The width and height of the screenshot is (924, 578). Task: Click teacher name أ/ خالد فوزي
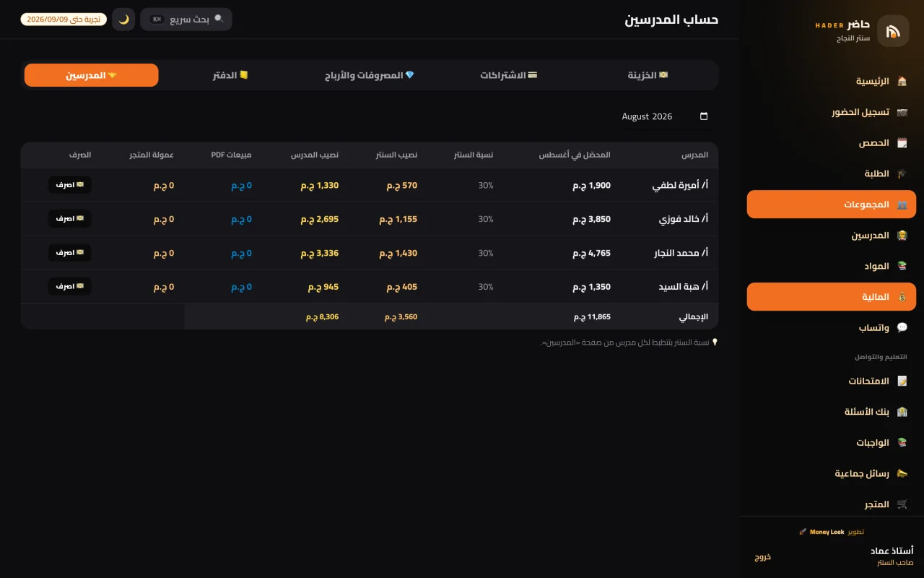684,220
